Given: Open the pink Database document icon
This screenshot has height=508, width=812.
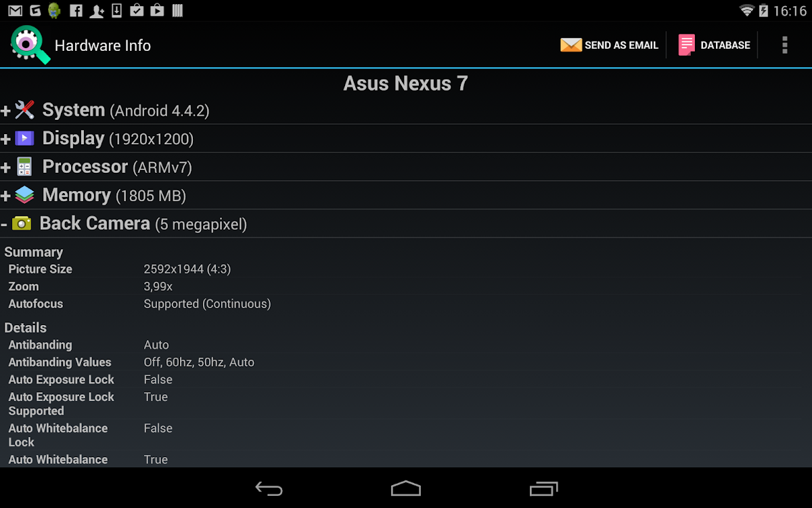Looking at the screenshot, I should click(x=687, y=45).
